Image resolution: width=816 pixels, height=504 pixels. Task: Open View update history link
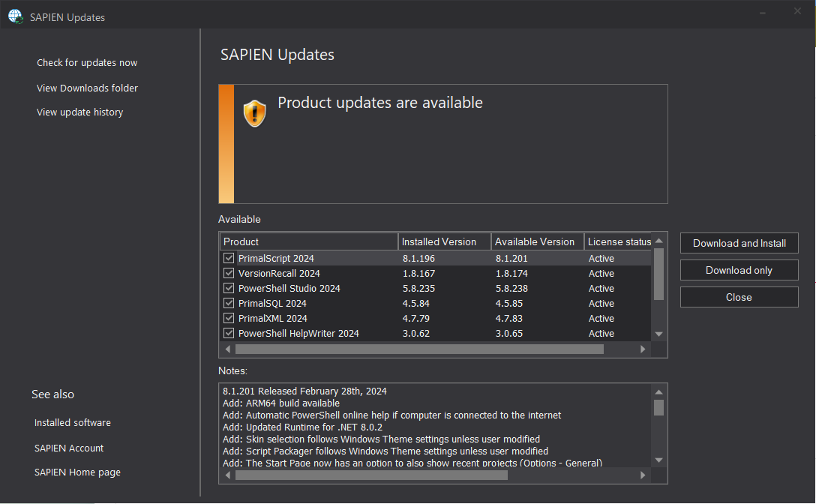pyautogui.click(x=79, y=112)
